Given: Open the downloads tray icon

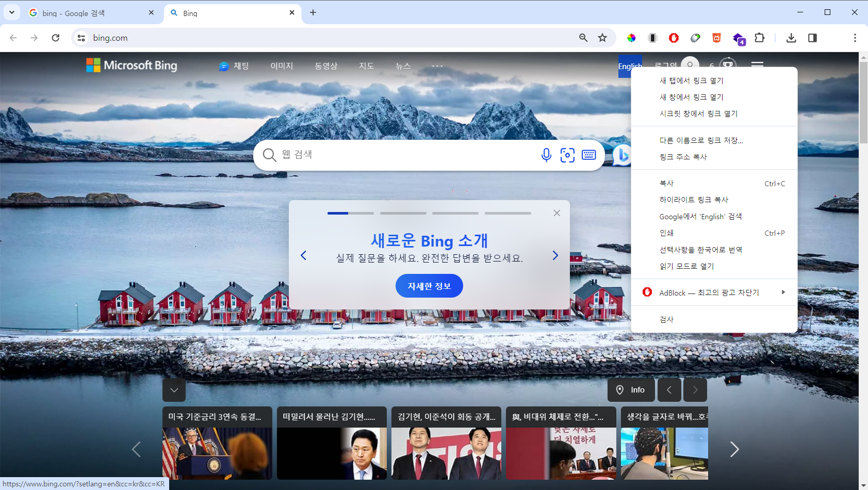Looking at the screenshot, I should (x=791, y=38).
